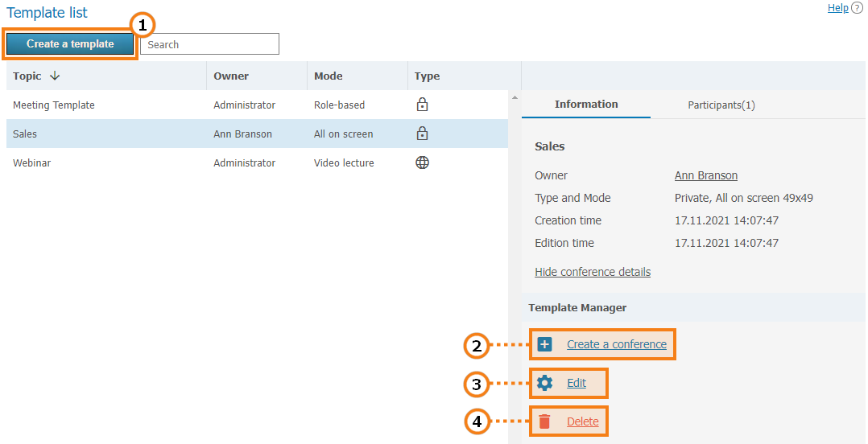Click the Delete link
The width and height of the screenshot is (868, 444).
tap(582, 421)
